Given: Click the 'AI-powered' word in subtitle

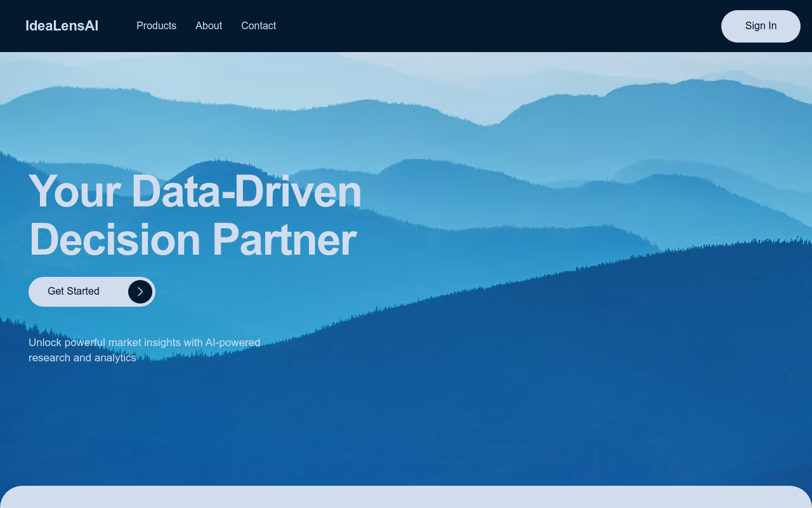Looking at the screenshot, I should (233, 343).
